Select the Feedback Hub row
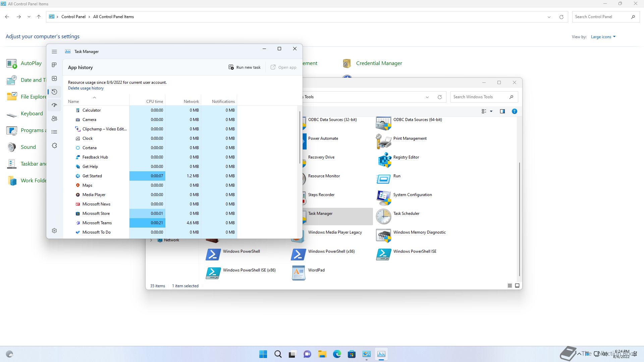Viewport: 644px width, 362px height. pyautogui.click(x=150, y=157)
